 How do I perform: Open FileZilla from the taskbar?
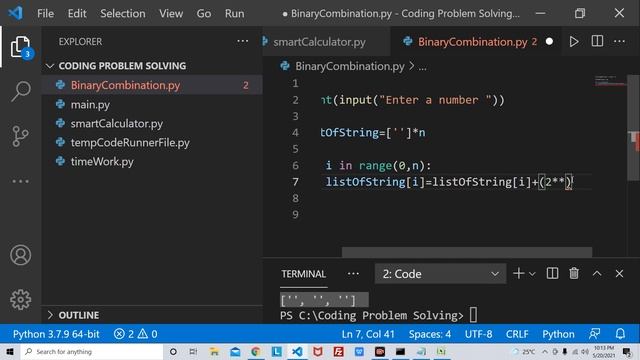pos(338,351)
